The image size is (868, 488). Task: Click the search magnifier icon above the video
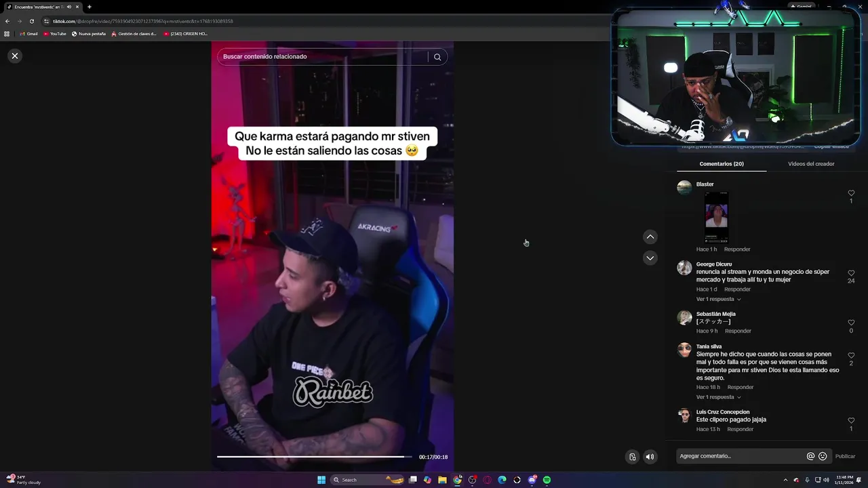(x=437, y=57)
